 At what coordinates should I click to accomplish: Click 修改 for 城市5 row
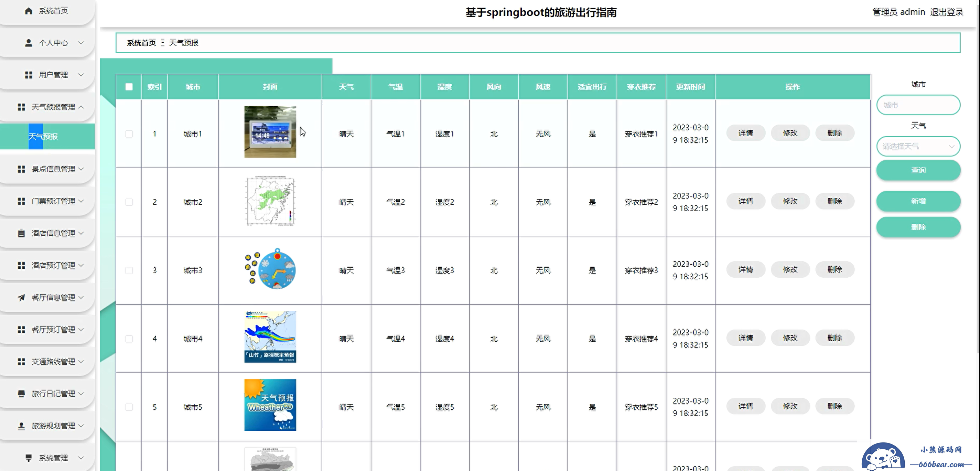pos(790,406)
